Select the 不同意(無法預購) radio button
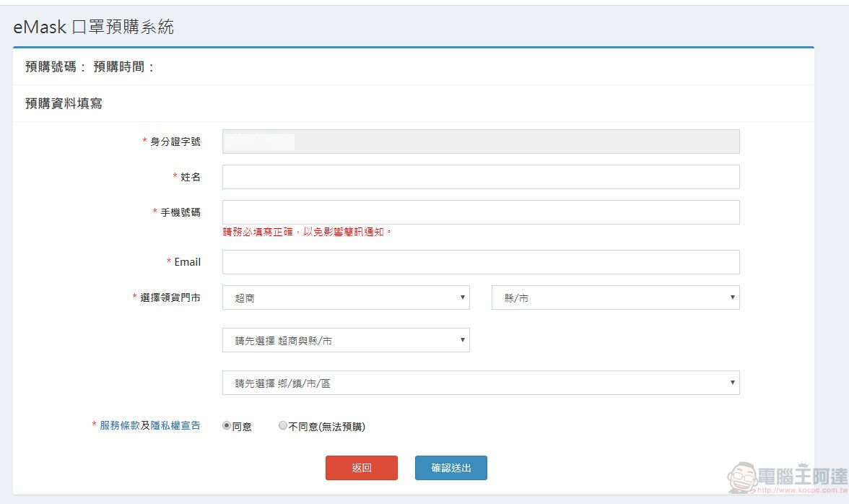The width and height of the screenshot is (849, 504). (283, 425)
